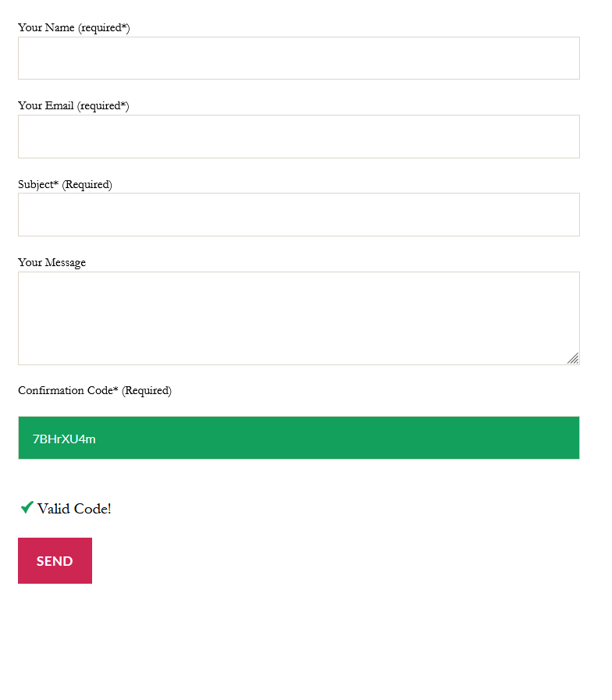Click "(required*)" next to Your Name

pos(104,28)
